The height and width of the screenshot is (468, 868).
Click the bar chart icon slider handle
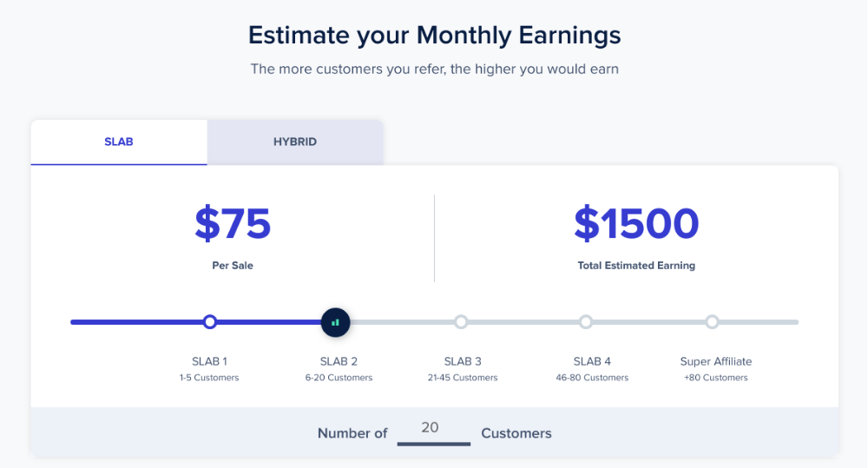[x=335, y=322]
